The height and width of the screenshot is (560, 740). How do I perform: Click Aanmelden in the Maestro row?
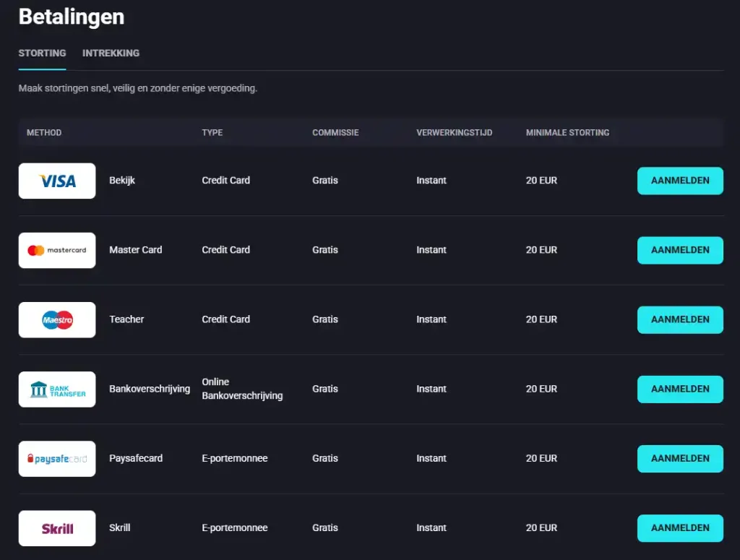click(x=680, y=320)
